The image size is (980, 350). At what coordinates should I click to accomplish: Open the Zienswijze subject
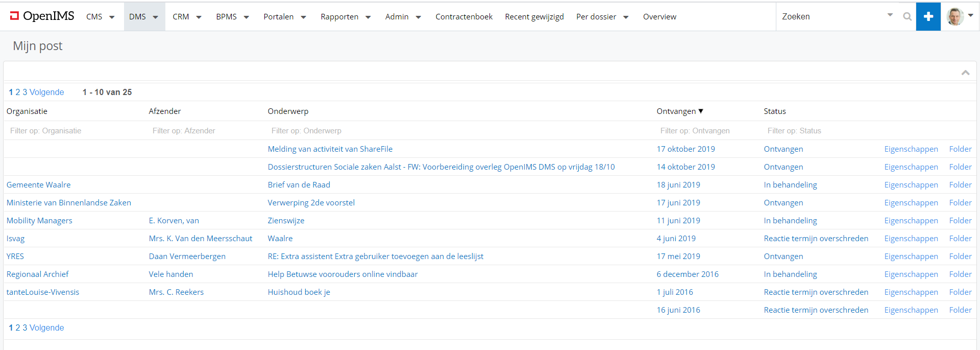(x=286, y=221)
